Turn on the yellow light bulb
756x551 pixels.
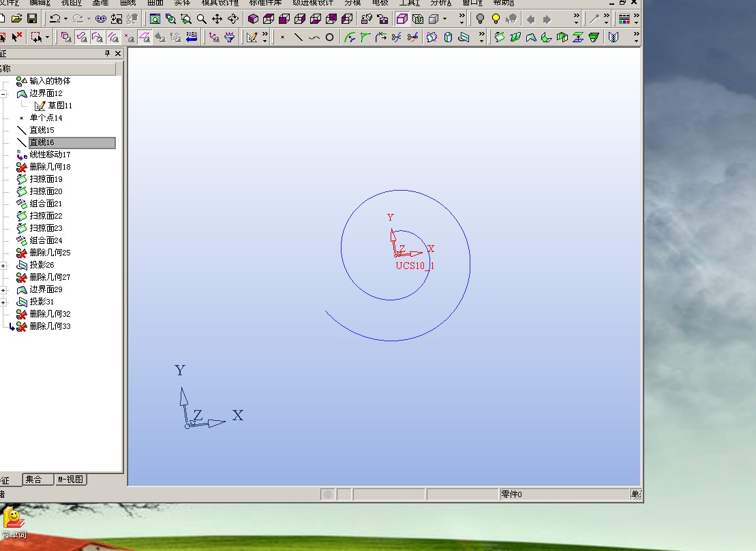pyautogui.click(x=496, y=19)
